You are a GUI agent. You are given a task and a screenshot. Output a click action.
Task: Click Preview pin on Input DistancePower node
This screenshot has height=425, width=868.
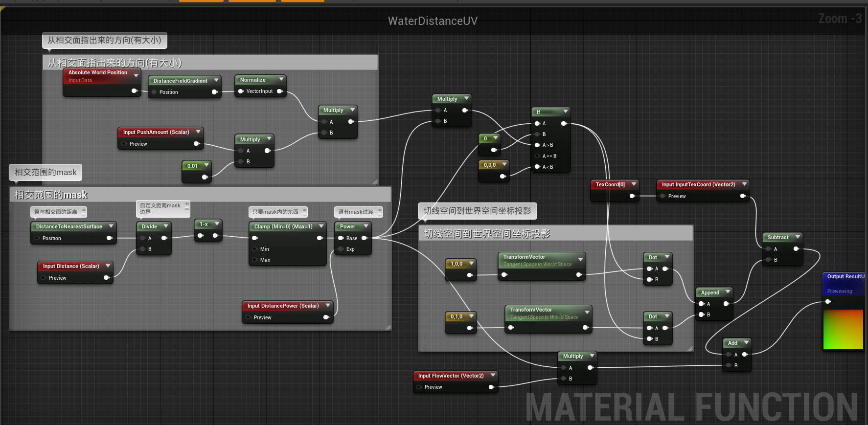coord(249,317)
